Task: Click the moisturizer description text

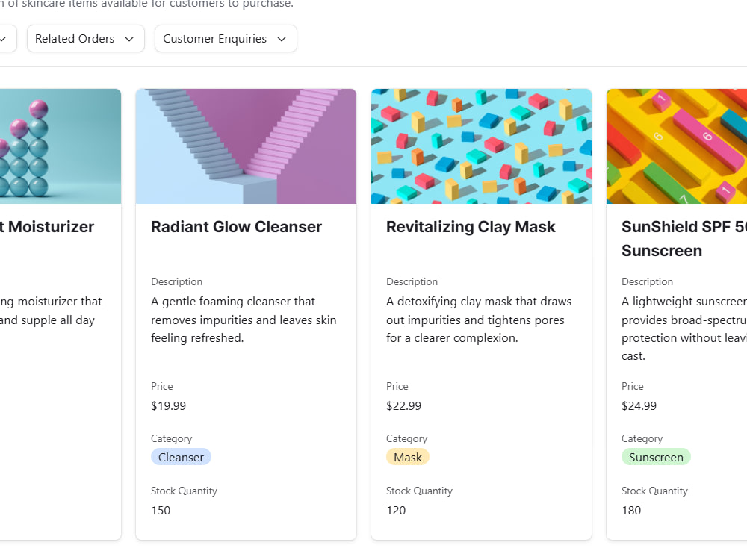Action: point(51,311)
